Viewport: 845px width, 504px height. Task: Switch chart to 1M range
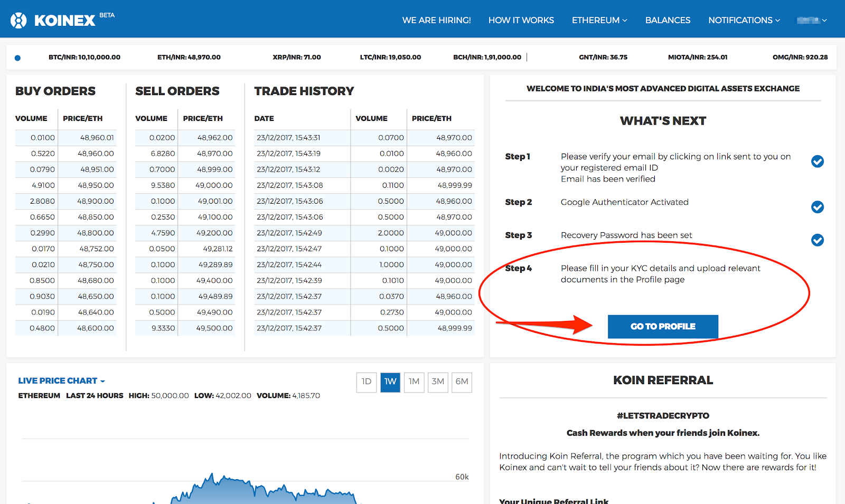[x=414, y=382]
